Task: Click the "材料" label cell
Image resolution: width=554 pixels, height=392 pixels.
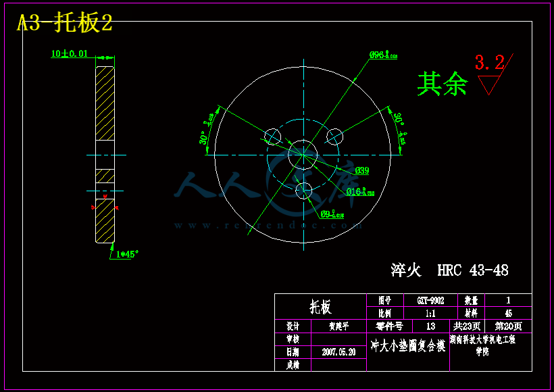Action: (x=471, y=313)
